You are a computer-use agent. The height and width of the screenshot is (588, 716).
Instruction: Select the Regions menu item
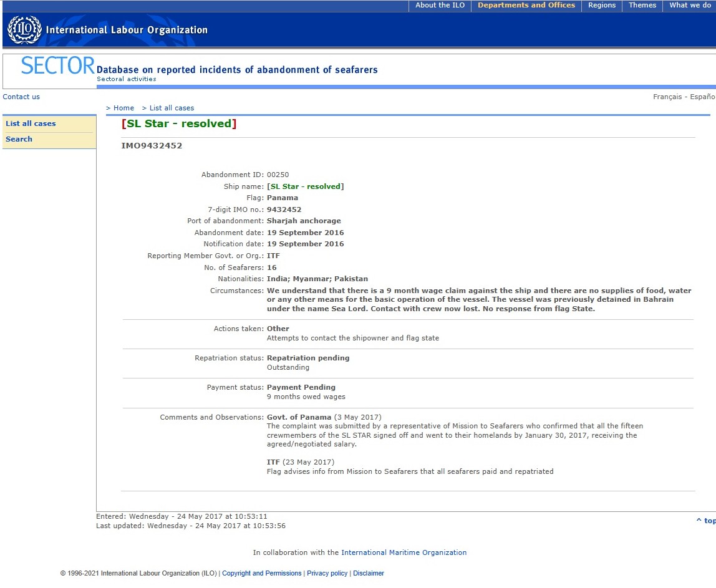pos(602,6)
